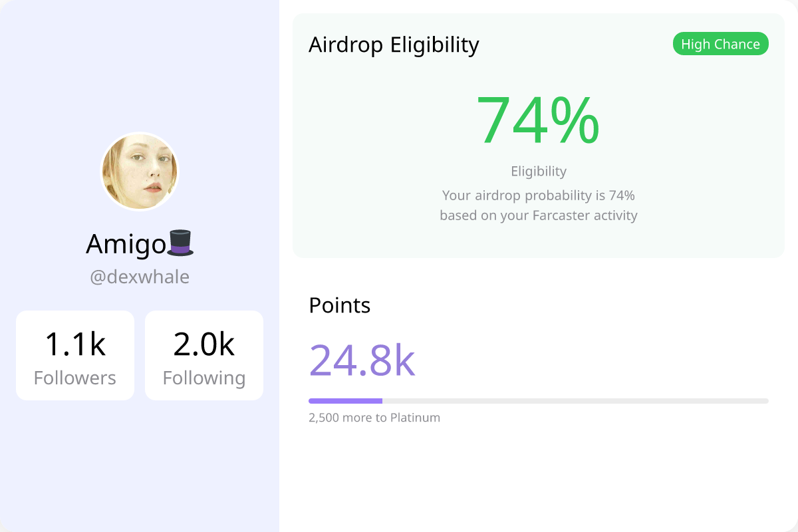Click the top hat emoji beside Amigo

point(180,243)
